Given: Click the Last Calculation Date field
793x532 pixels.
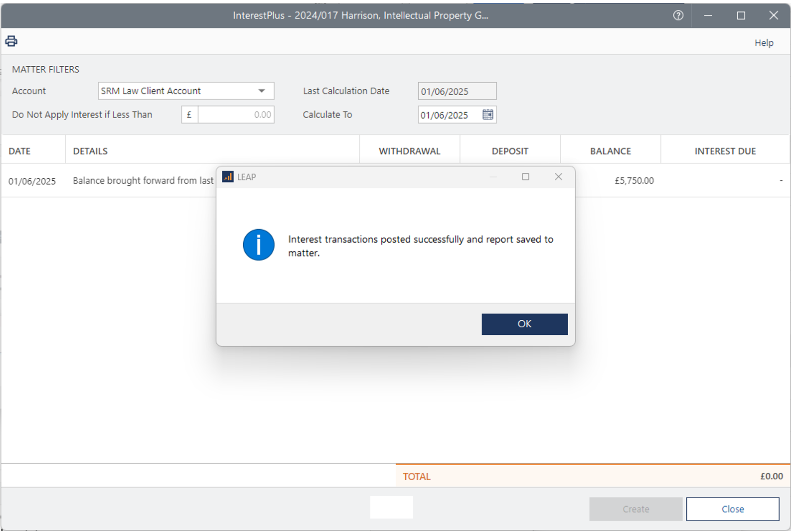Looking at the screenshot, I should [x=457, y=91].
